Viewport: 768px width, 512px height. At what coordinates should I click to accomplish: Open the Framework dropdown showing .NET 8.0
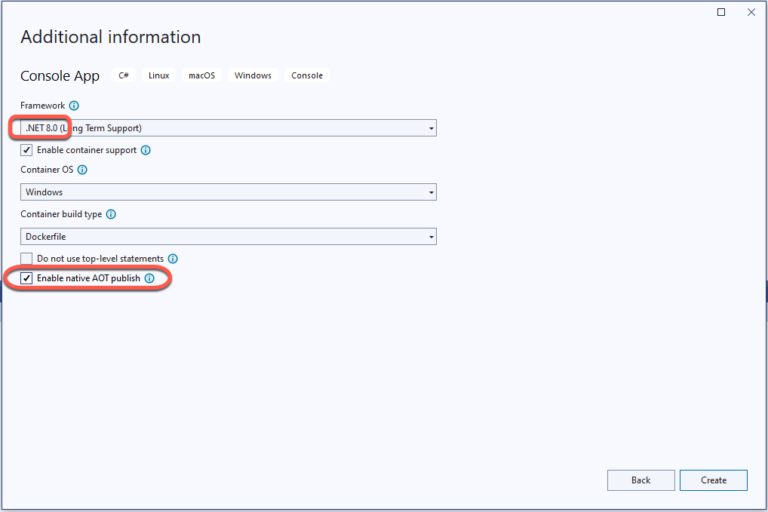click(228, 128)
